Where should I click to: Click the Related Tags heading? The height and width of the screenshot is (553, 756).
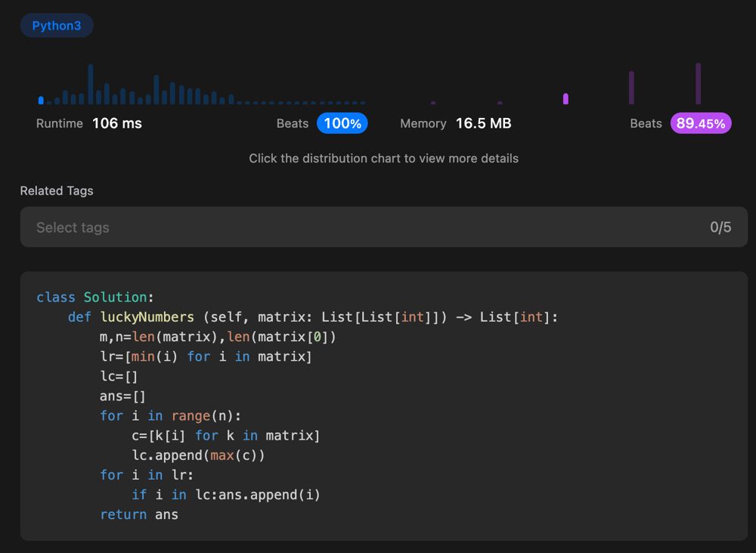pyautogui.click(x=57, y=191)
